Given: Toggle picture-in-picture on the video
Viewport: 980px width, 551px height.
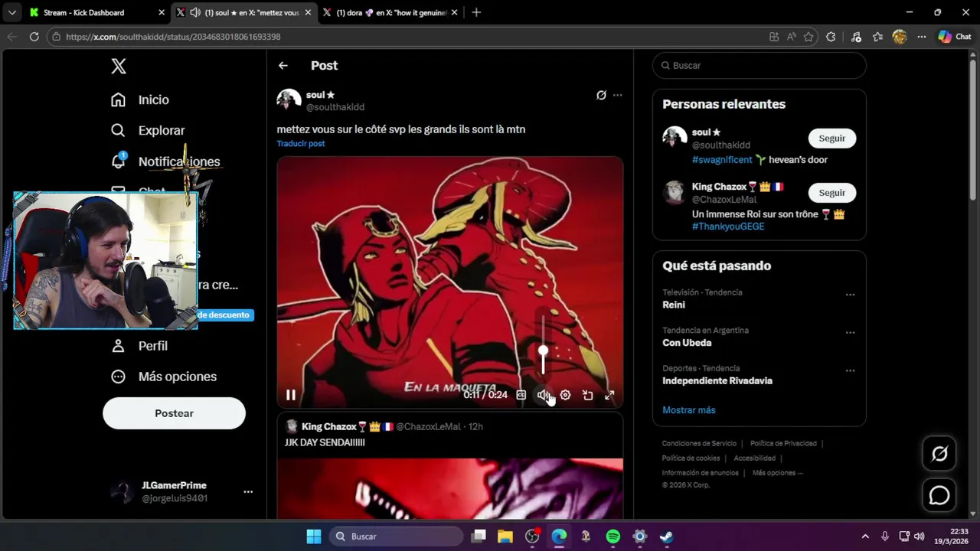Looking at the screenshot, I should [587, 395].
